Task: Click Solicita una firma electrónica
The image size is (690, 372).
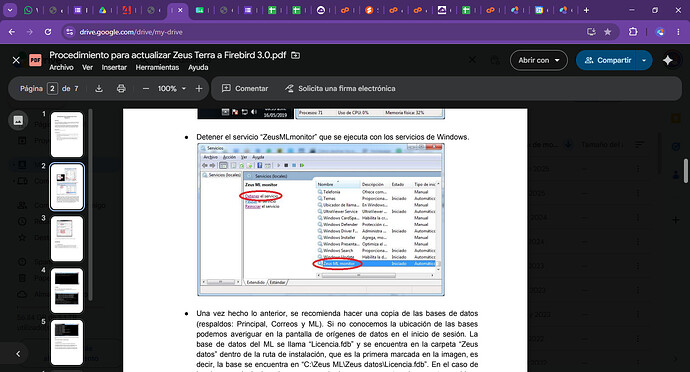Action: click(x=340, y=88)
